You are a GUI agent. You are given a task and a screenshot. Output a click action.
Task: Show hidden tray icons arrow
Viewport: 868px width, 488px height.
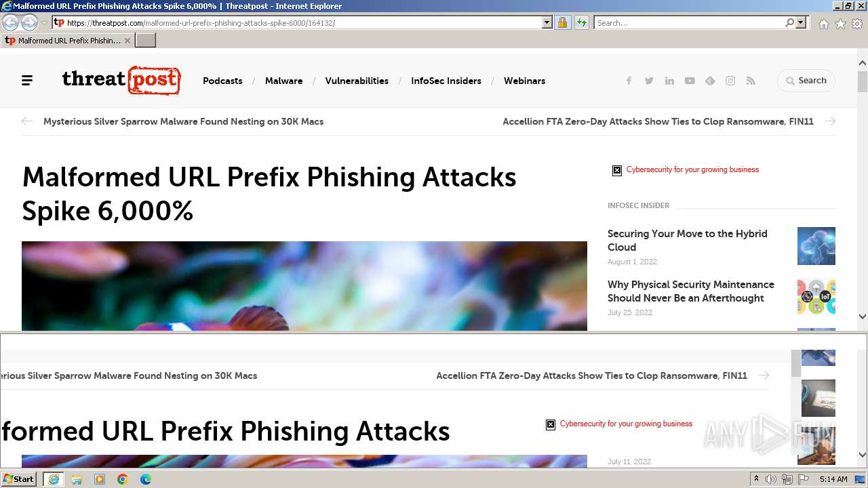pos(756,479)
